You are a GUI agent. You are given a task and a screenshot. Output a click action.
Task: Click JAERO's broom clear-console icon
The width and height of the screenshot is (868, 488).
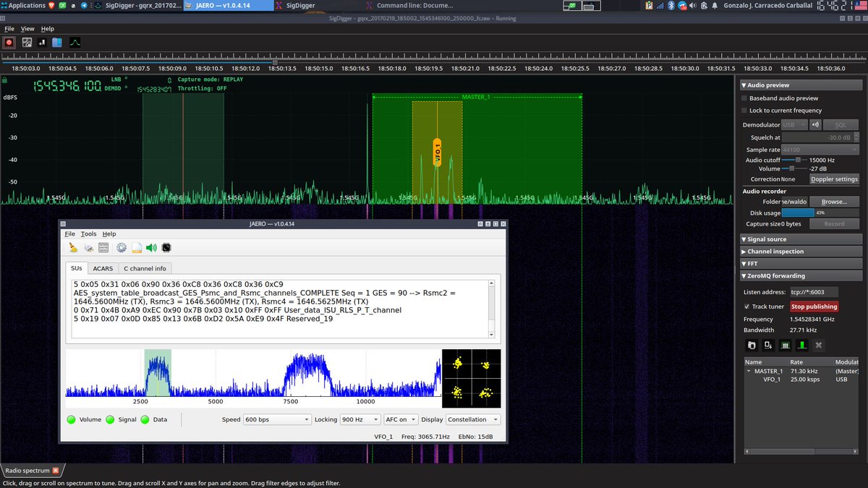[72, 247]
